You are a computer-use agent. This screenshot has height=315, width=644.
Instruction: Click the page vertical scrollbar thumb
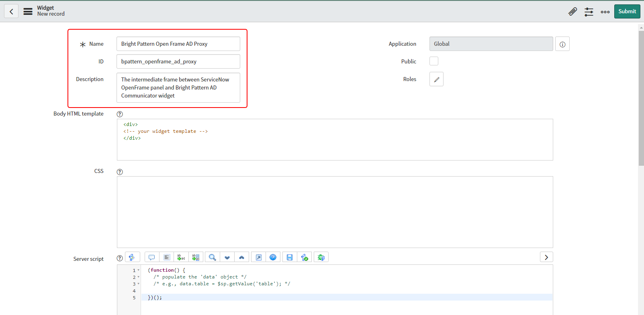click(641, 98)
